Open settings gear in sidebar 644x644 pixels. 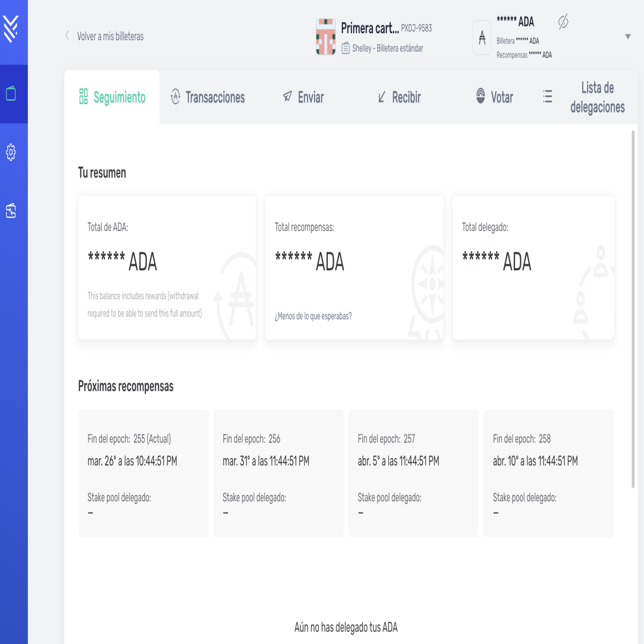coord(11,152)
